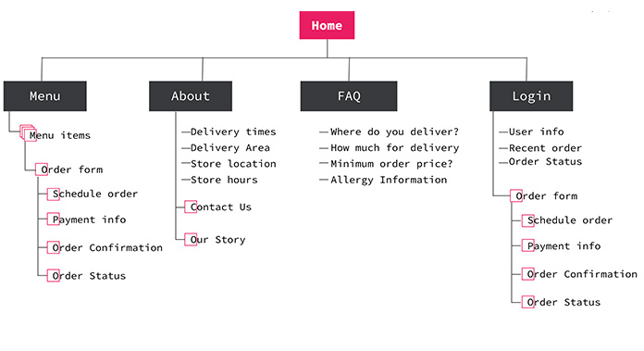Image resolution: width=644 pixels, height=351 pixels.
Task: Select the Delivery times item
Action: [x=233, y=132]
